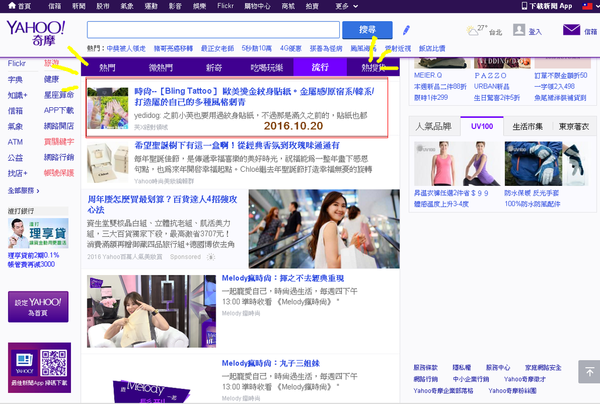The image size is (600, 404).
Task: Expand 全部服務 in the left sidebar
Action: [23, 191]
